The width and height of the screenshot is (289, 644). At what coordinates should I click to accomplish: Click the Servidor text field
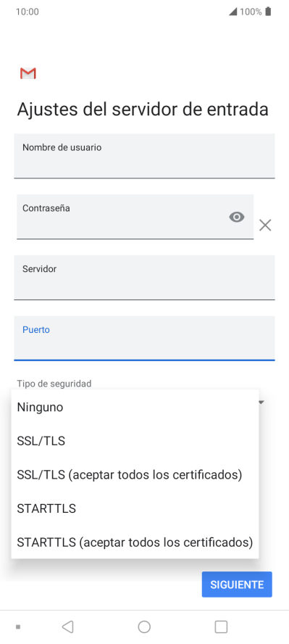144,278
